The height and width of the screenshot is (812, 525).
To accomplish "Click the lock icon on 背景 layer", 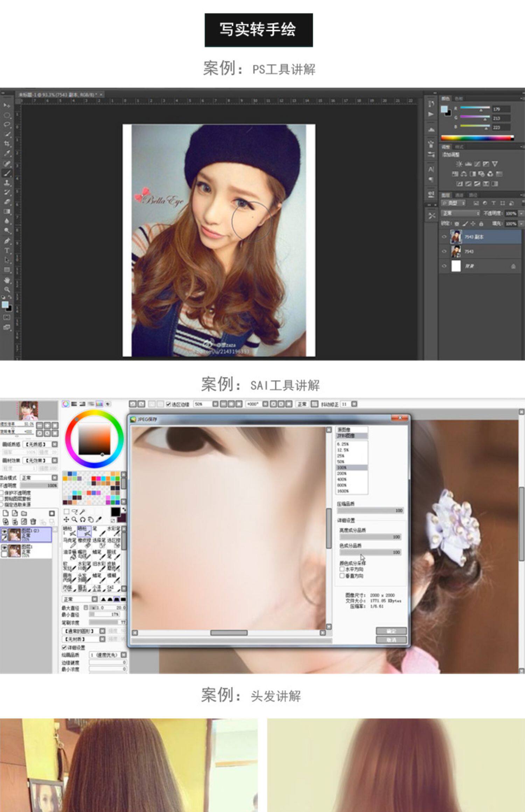I will (x=513, y=266).
